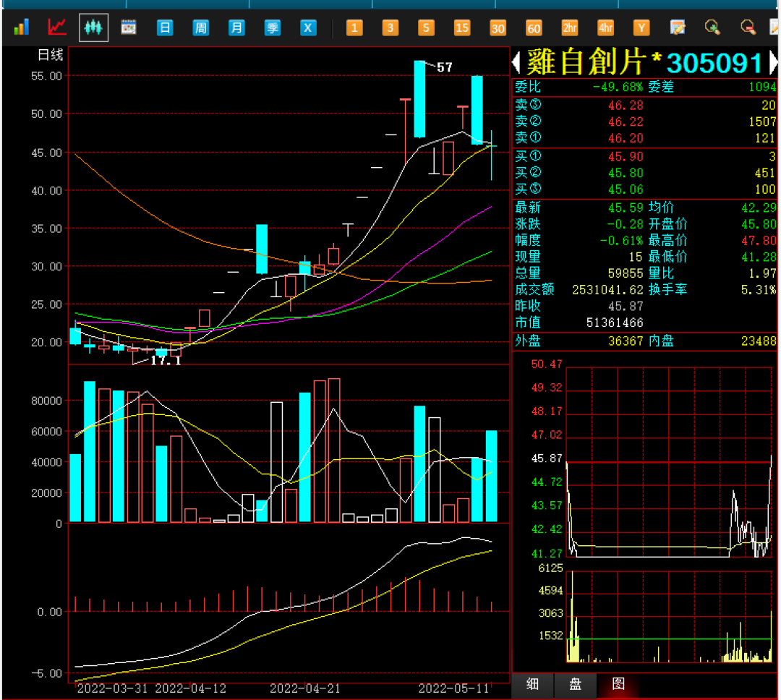This screenshot has width=781, height=700.
Task: Click the 委比 value -49.68%
Action: click(x=618, y=87)
